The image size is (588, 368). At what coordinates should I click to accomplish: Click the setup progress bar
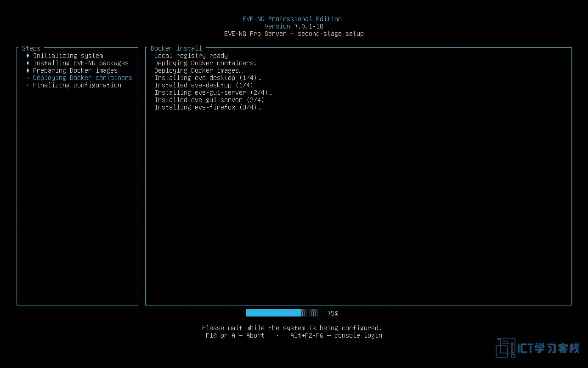[x=283, y=313]
